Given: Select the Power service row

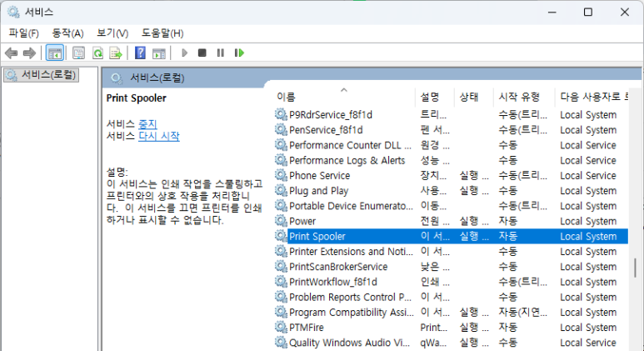Looking at the screenshot, I should point(451,221).
